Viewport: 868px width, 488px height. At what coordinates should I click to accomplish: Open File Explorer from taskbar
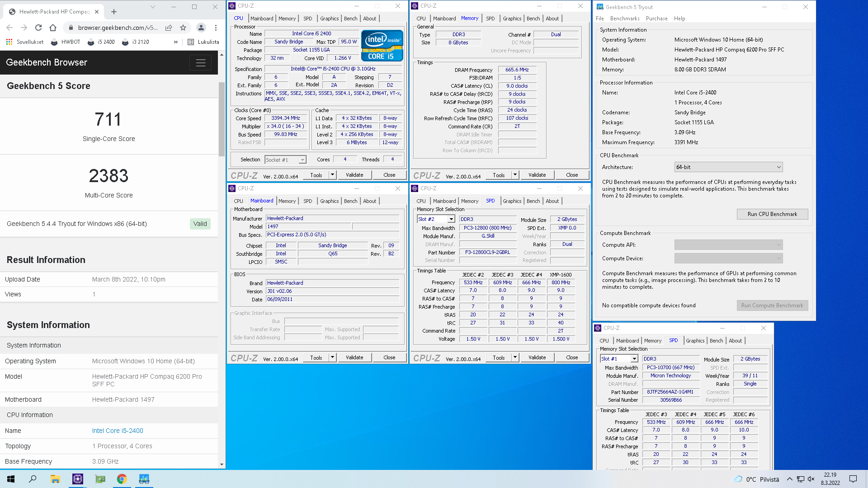[55, 479]
